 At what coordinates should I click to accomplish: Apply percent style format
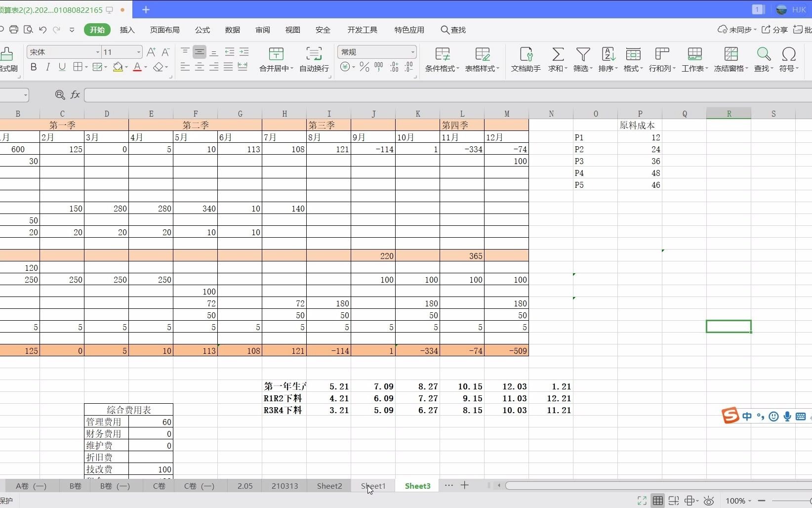(x=365, y=67)
